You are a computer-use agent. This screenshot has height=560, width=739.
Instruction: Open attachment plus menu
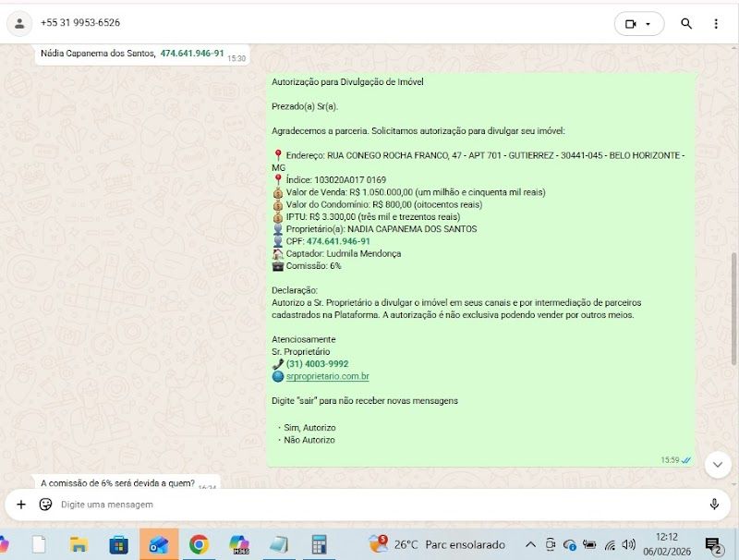21,505
